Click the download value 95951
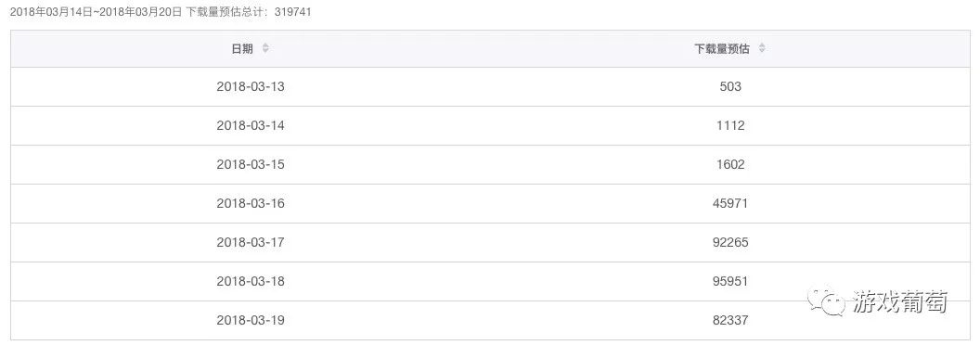The image size is (980, 345). click(730, 281)
